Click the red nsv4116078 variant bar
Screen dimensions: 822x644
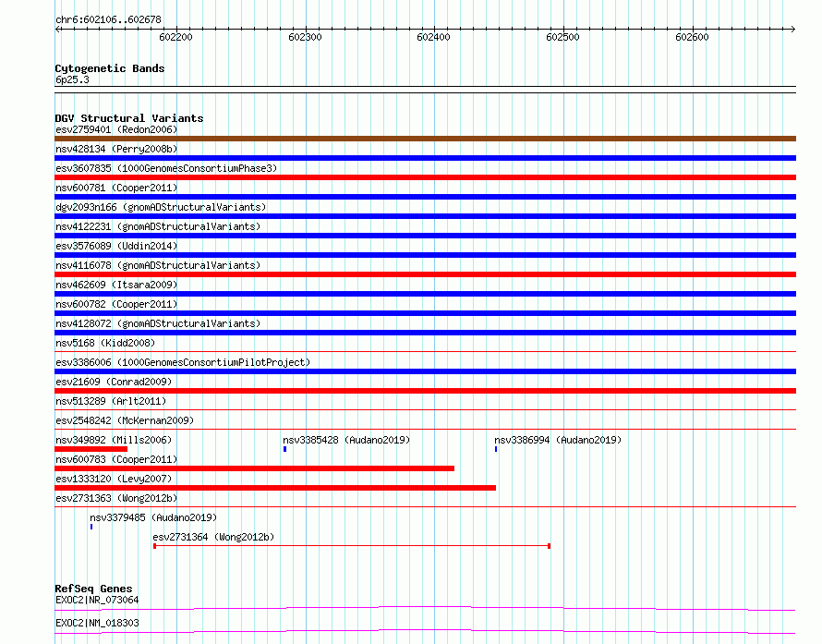point(425,274)
